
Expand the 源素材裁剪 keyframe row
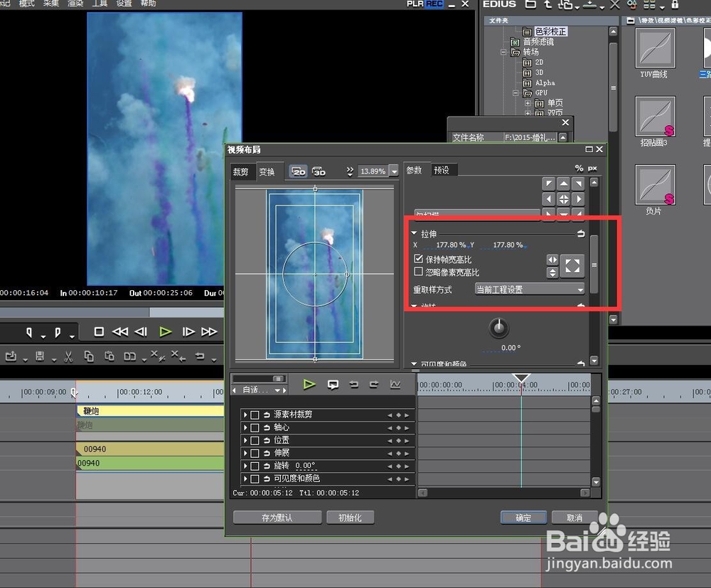(245, 415)
